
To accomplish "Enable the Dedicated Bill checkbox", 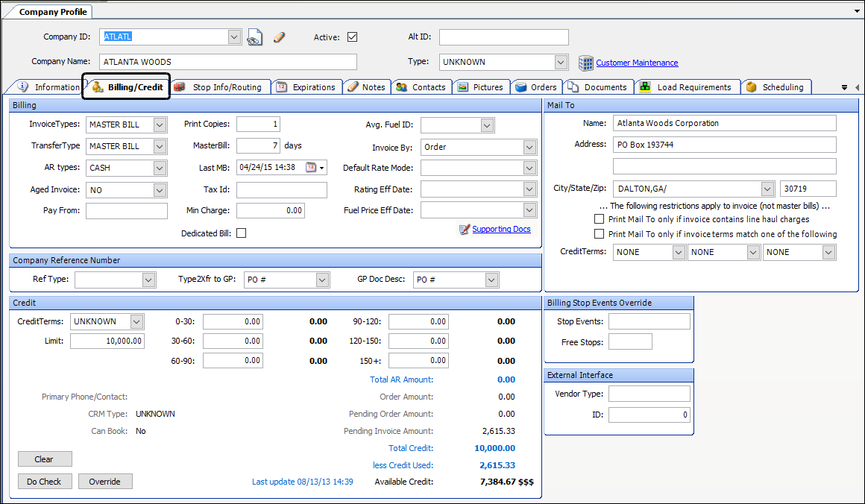I will (241, 233).
